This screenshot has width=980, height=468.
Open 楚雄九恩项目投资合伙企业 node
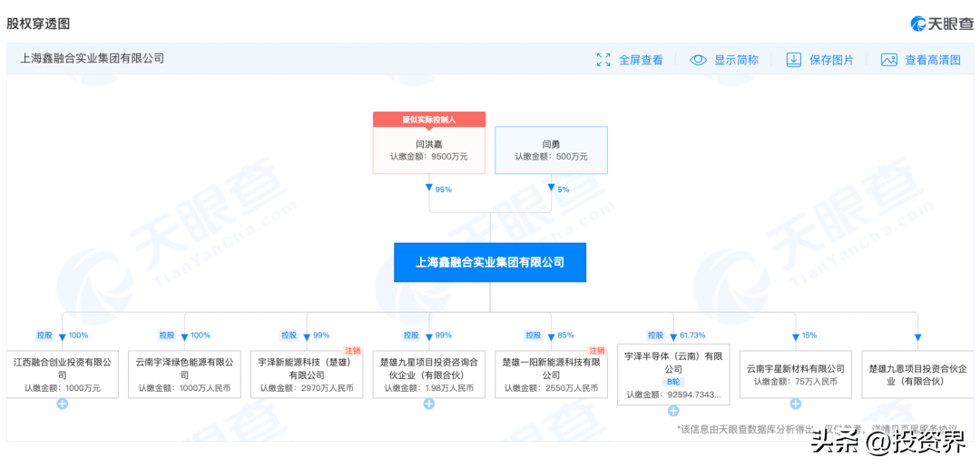point(917,374)
